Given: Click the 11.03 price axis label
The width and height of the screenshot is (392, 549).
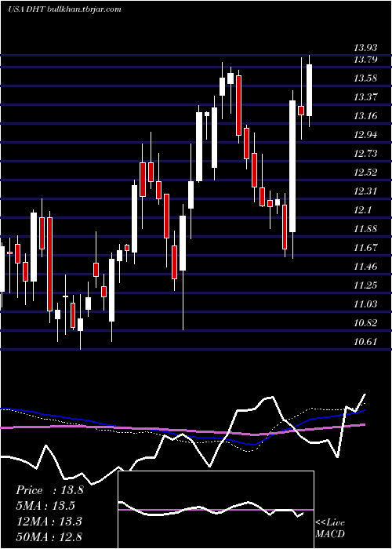Looking at the screenshot, I should pyautogui.click(x=365, y=304).
